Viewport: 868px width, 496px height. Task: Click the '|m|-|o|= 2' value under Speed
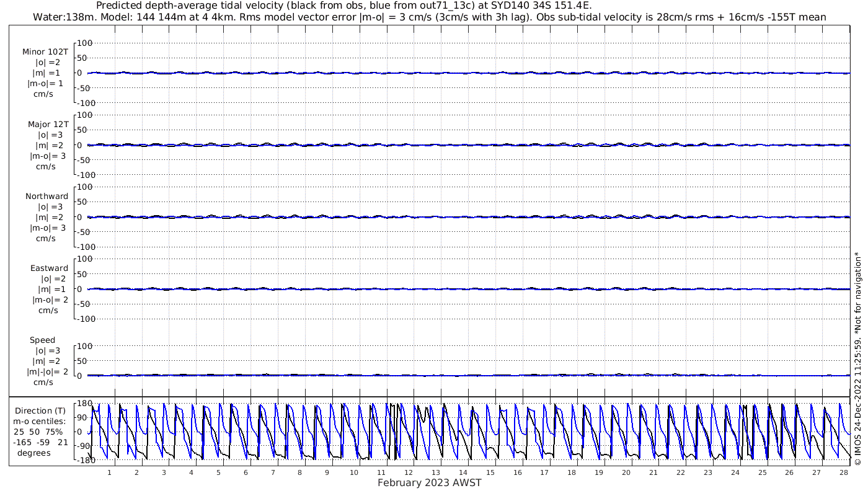point(47,371)
